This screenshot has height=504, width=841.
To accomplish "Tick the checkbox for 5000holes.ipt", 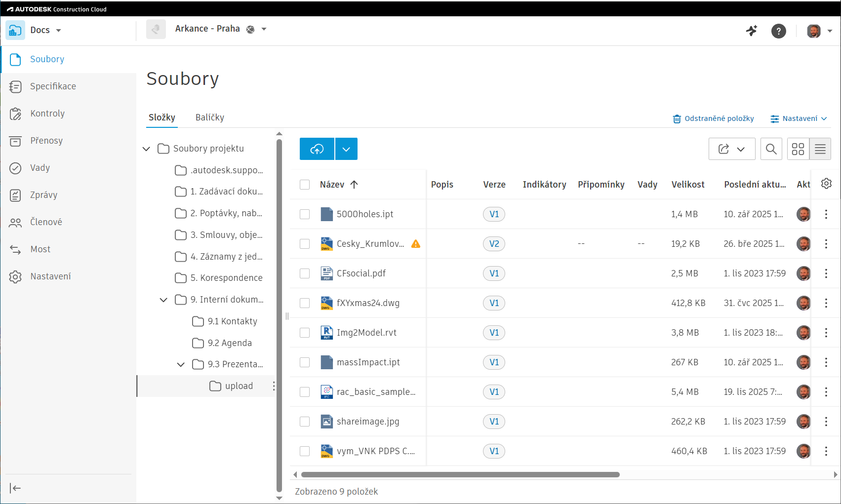I will [x=305, y=214].
